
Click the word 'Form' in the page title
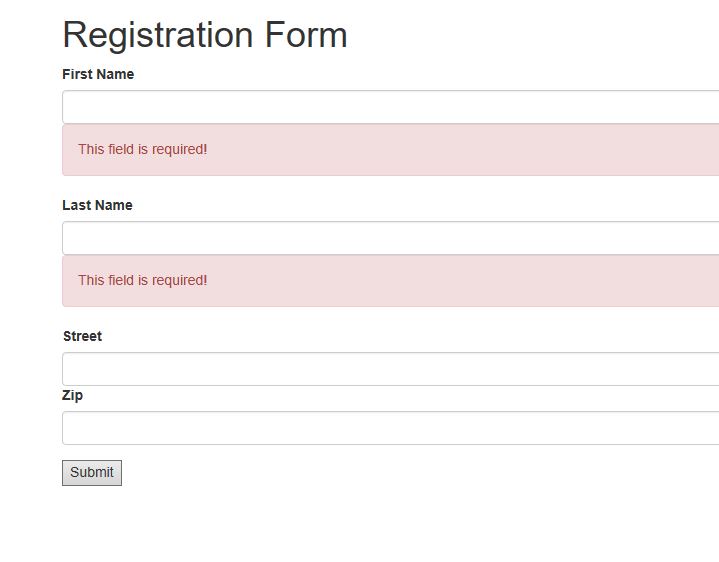pyautogui.click(x=306, y=35)
